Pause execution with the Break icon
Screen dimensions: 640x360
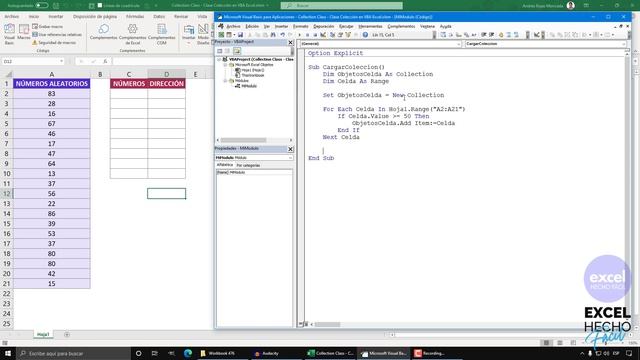click(x=307, y=35)
